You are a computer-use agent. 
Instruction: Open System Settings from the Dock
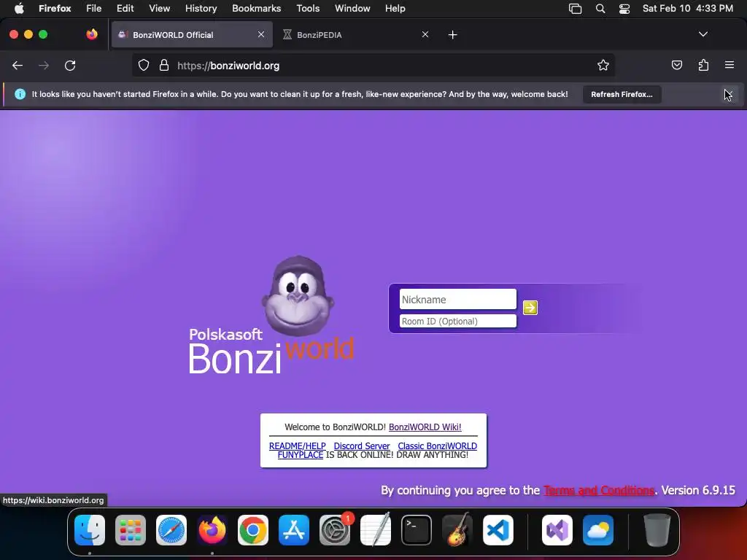click(335, 530)
